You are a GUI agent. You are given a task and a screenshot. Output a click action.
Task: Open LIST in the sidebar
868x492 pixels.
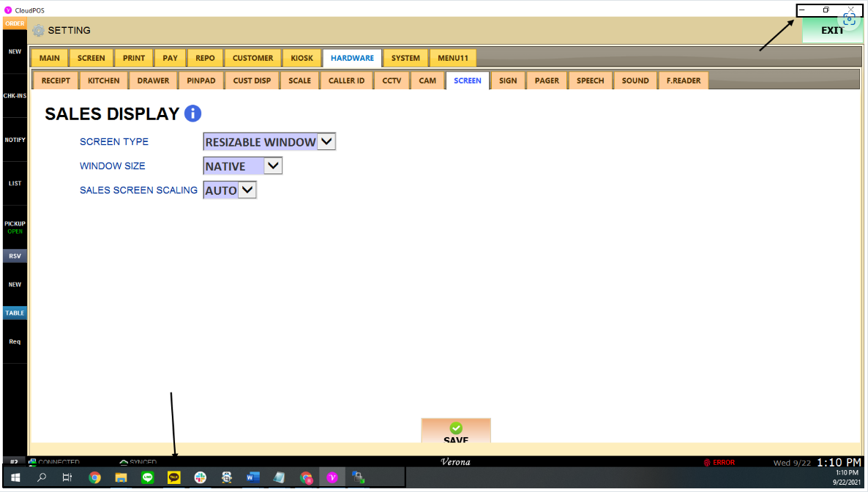15,183
